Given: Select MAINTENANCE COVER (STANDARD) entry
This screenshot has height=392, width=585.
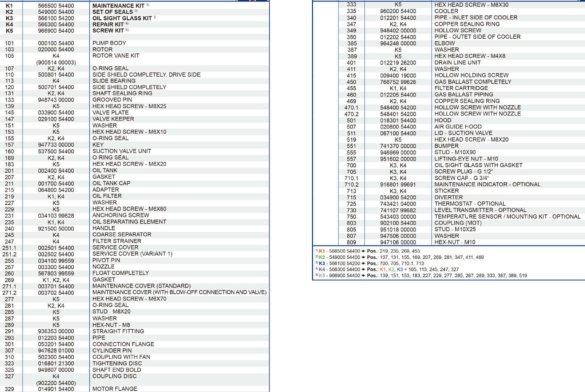Looking at the screenshot, I should pos(141,286).
